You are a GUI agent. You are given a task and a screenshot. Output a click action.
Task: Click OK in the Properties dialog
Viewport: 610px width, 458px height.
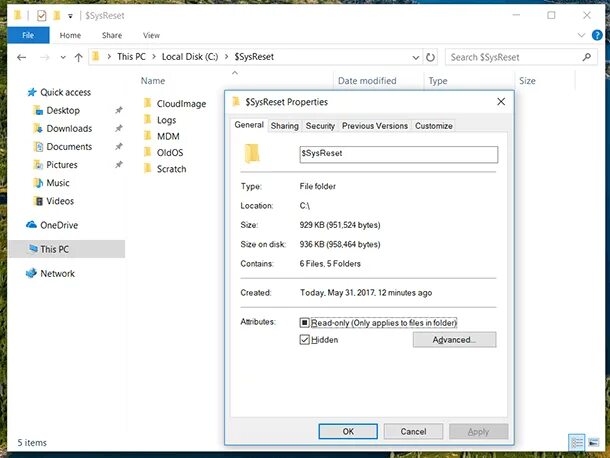pos(348,432)
